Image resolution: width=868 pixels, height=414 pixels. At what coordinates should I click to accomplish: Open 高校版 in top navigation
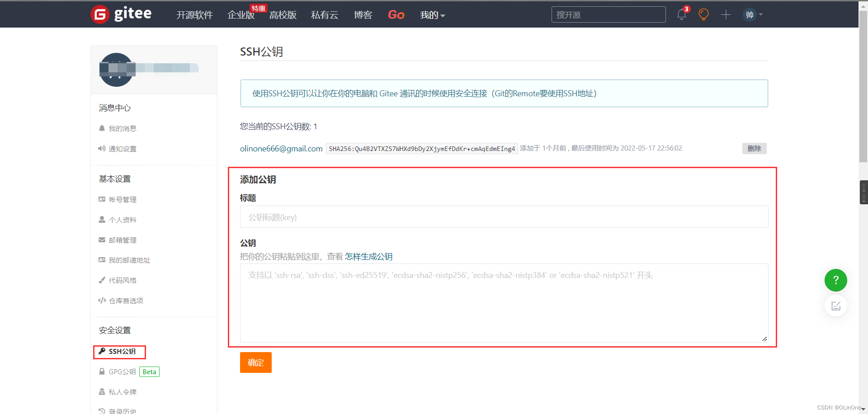tap(283, 15)
